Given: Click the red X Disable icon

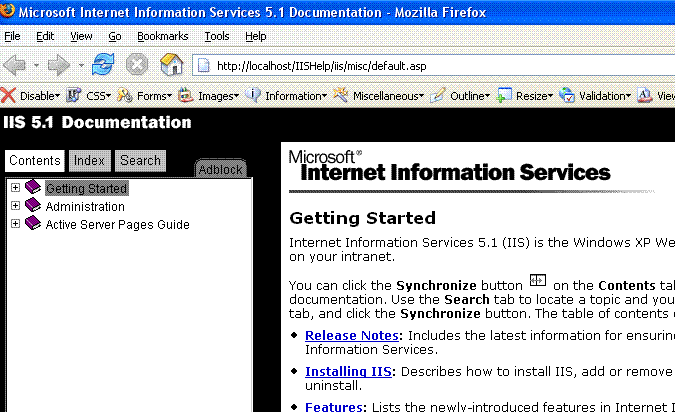Looking at the screenshot, I should tap(8, 95).
